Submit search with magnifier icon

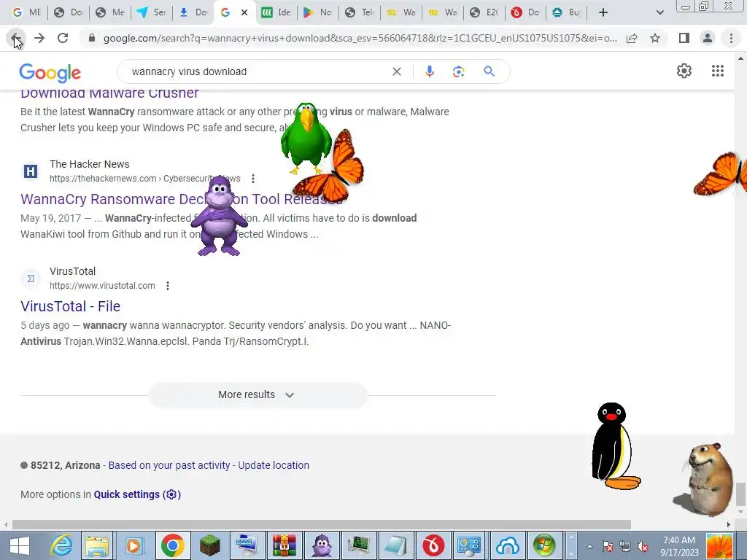pos(489,71)
